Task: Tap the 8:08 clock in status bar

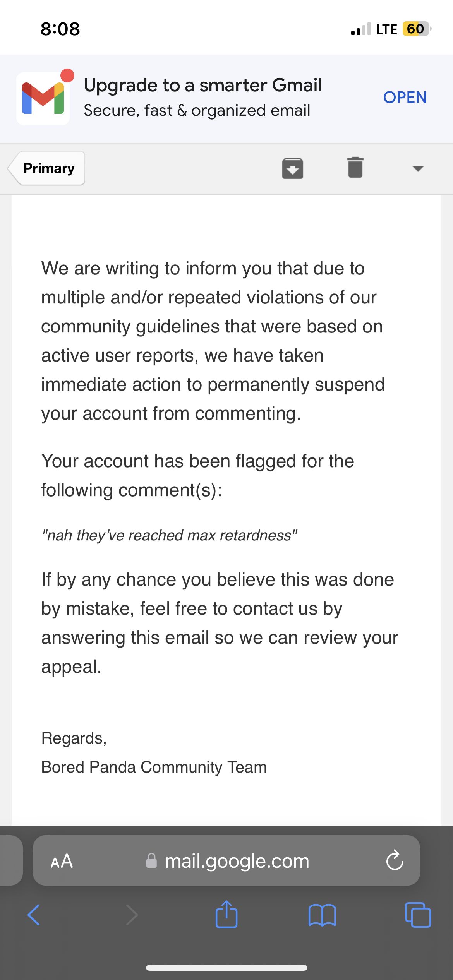Action: click(x=60, y=29)
